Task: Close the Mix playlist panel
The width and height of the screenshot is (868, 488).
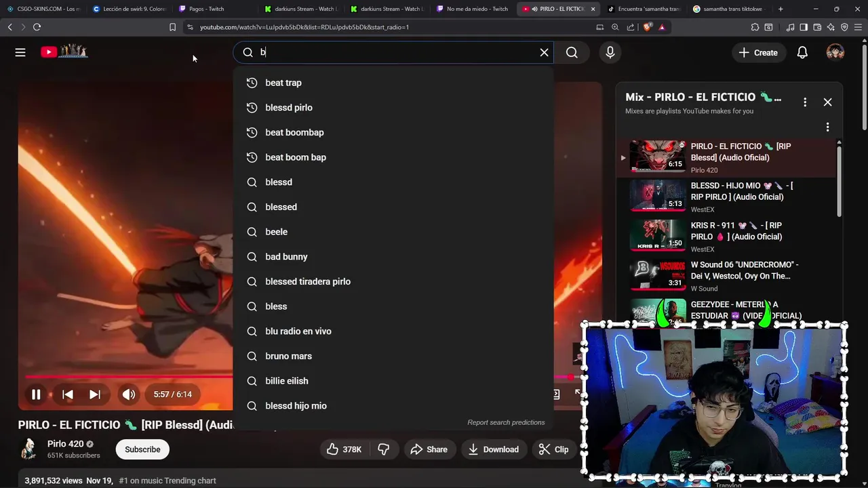Action: pos(827,102)
